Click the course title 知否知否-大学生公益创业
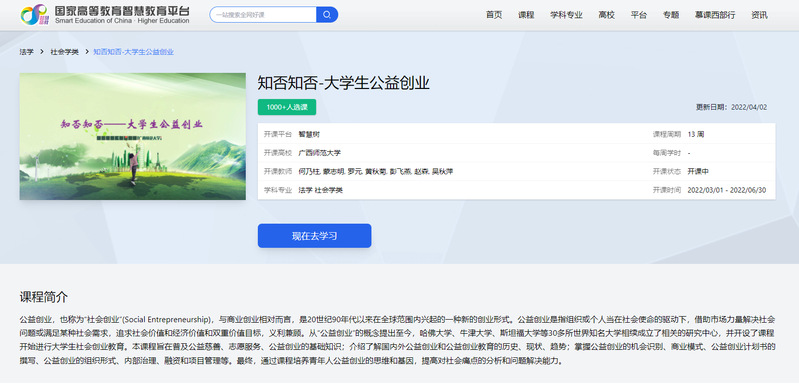The image size is (799, 384). coord(343,83)
